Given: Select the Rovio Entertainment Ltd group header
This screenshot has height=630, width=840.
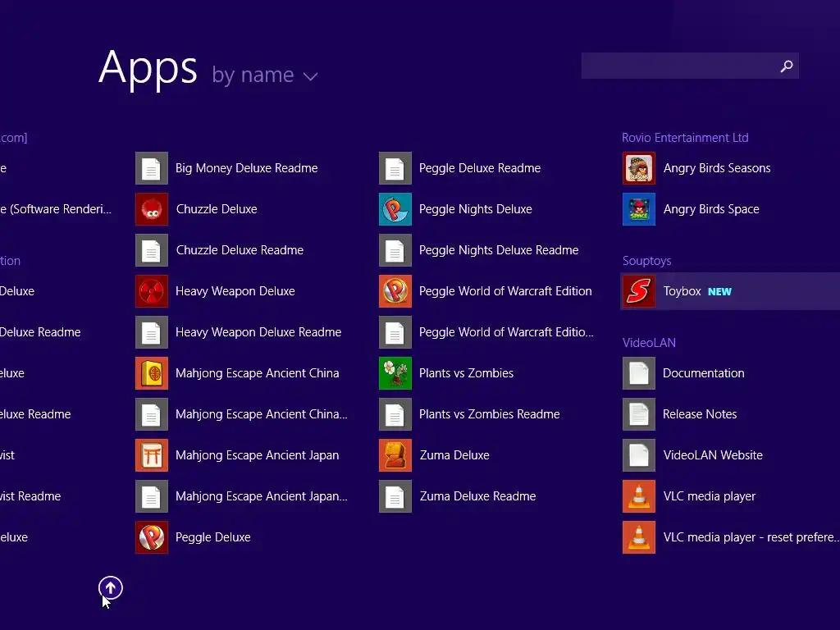Looking at the screenshot, I should click(x=685, y=138).
